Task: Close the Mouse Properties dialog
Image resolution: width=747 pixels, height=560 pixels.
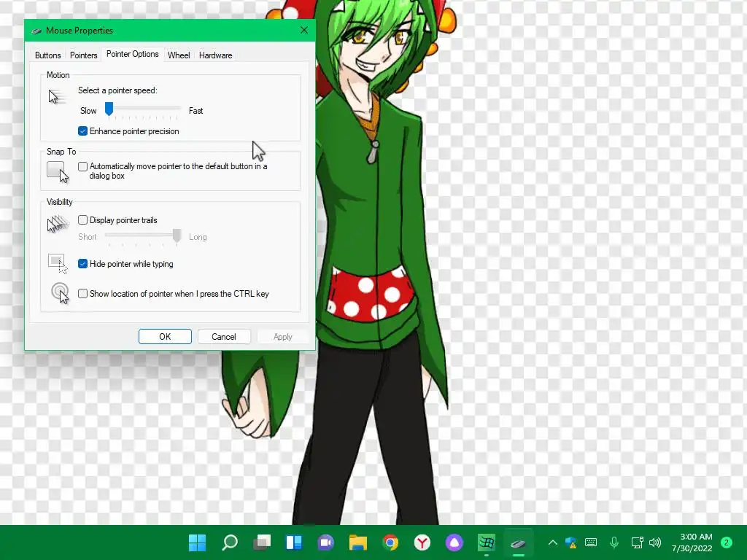Action: 304,30
